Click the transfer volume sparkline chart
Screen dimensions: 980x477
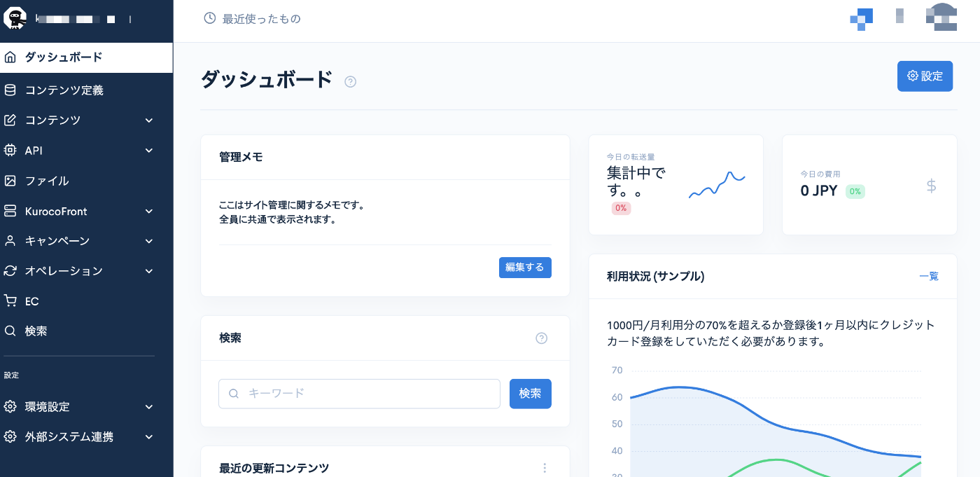pyautogui.click(x=717, y=184)
